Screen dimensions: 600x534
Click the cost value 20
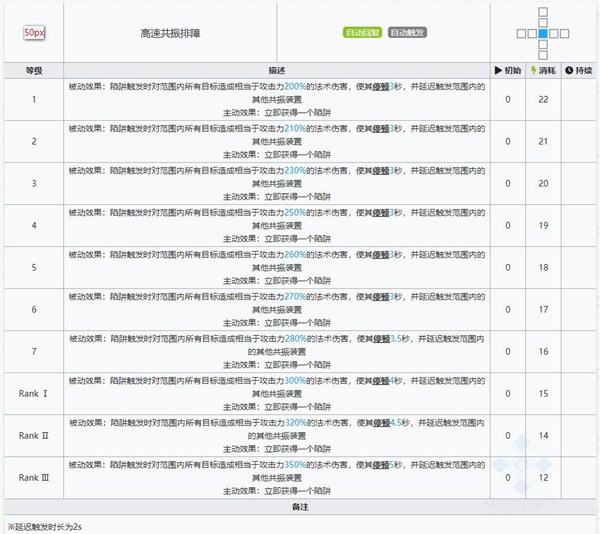point(543,184)
